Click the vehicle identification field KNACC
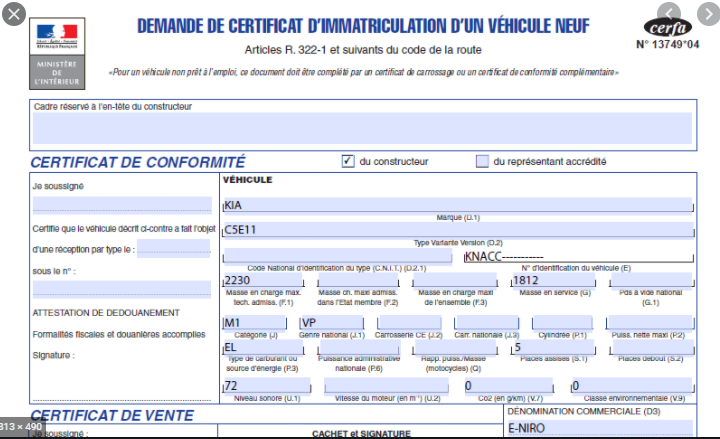Screen dimensions: 720x439 point(579,256)
